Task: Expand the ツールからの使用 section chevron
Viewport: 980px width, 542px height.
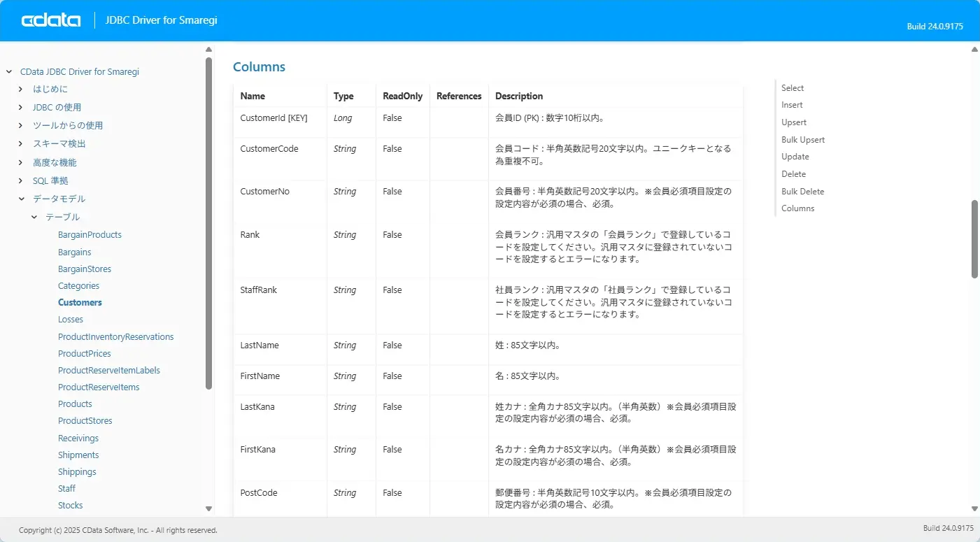Action: (x=21, y=125)
